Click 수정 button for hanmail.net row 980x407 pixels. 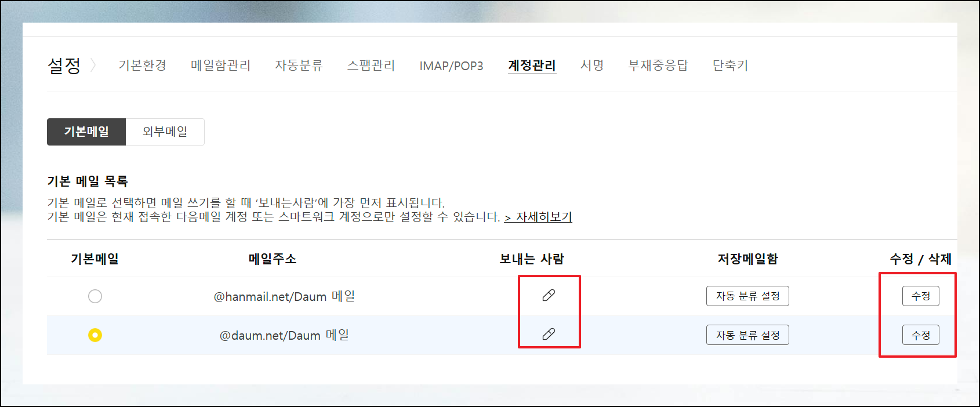pos(920,296)
